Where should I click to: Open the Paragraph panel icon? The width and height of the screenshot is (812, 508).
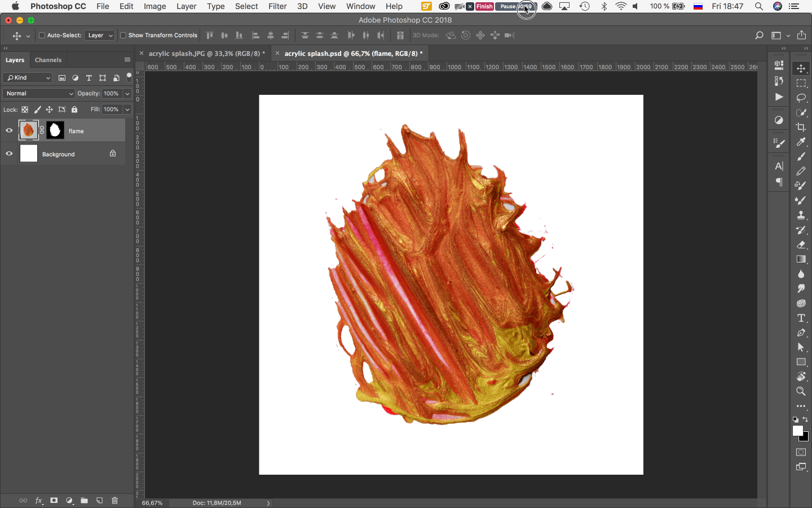[x=779, y=182]
